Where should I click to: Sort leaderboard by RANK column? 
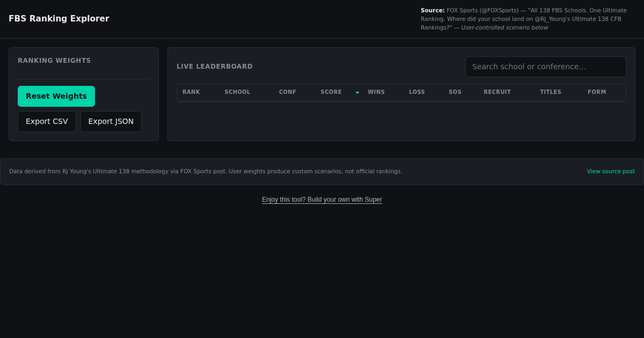point(191,92)
